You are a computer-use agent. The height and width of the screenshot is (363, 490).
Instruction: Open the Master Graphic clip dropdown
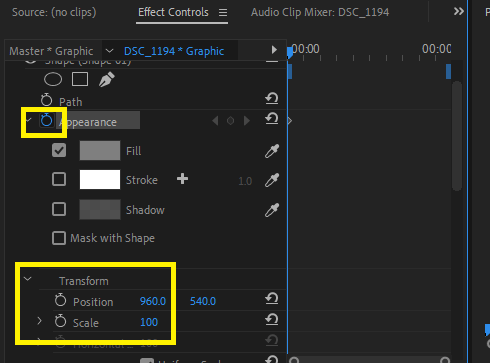(109, 51)
